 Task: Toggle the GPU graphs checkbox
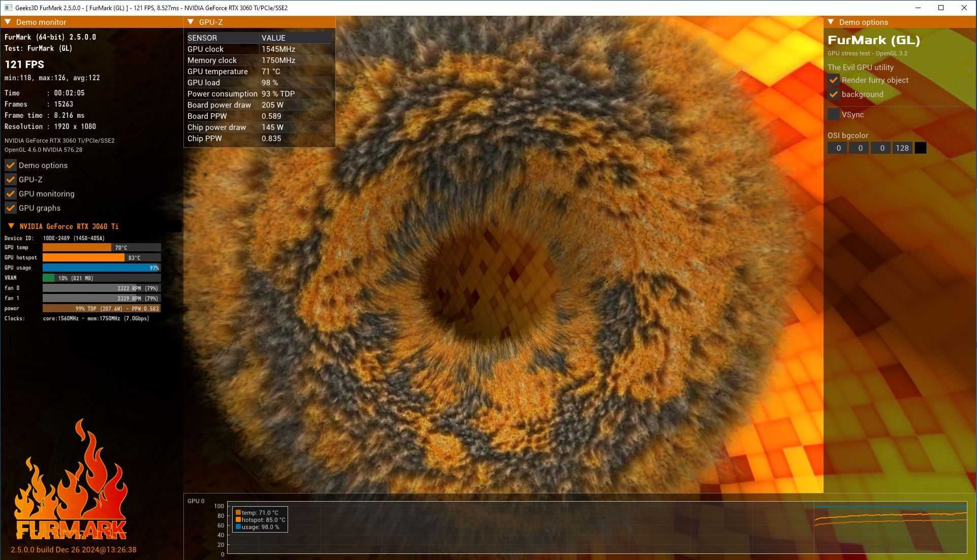click(x=10, y=208)
